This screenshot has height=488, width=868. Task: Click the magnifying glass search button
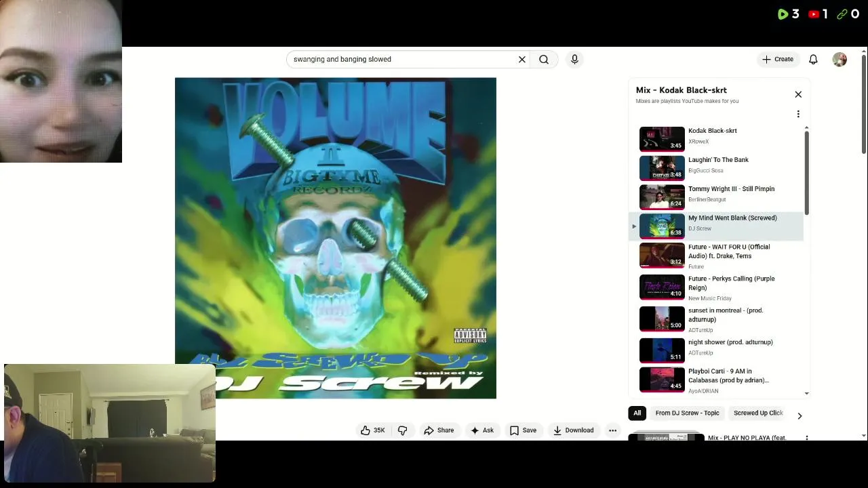544,59
